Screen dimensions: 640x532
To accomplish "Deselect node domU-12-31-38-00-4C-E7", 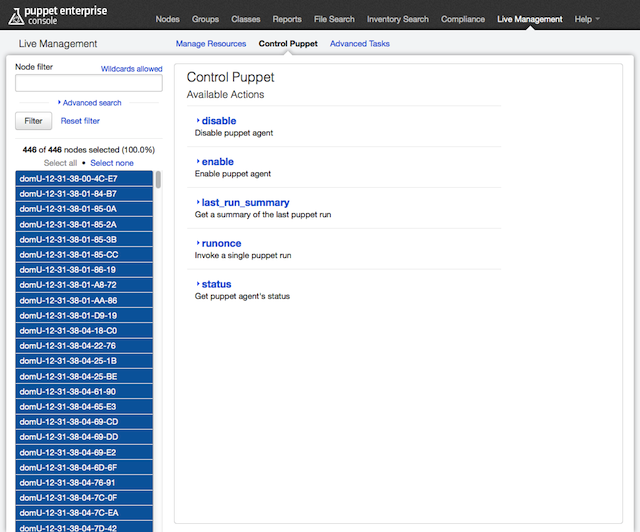I will click(x=84, y=179).
